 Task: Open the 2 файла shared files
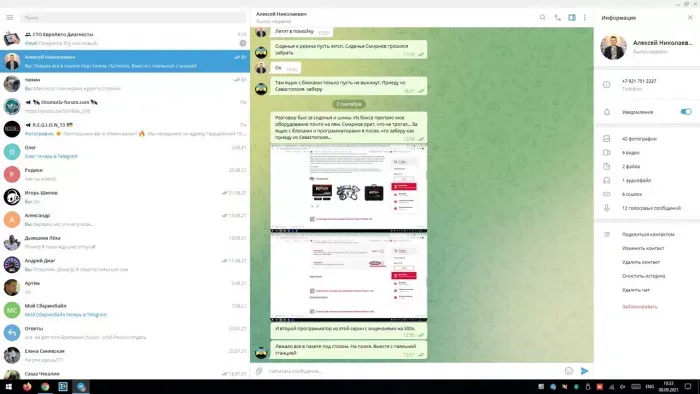[631, 166]
